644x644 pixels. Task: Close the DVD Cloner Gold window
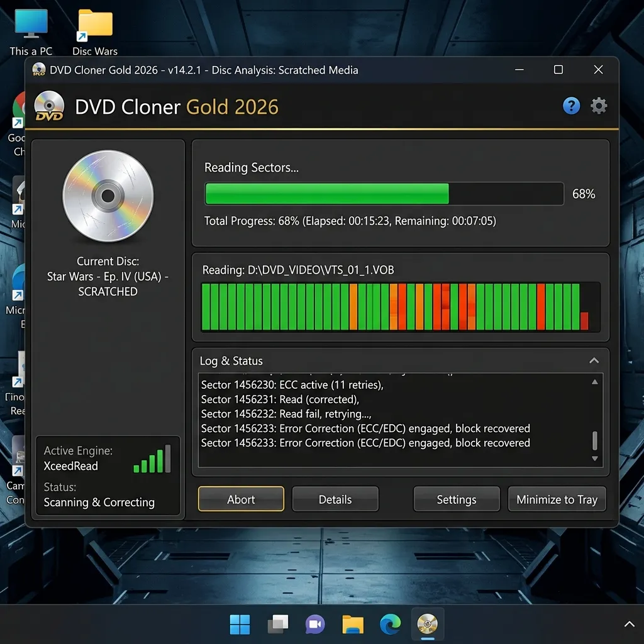pyautogui.click(x=599, y=70)
